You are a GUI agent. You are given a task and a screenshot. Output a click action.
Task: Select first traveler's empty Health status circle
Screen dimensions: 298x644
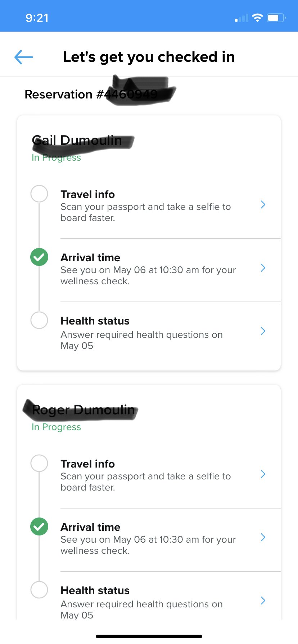click(x=39, y=320)
